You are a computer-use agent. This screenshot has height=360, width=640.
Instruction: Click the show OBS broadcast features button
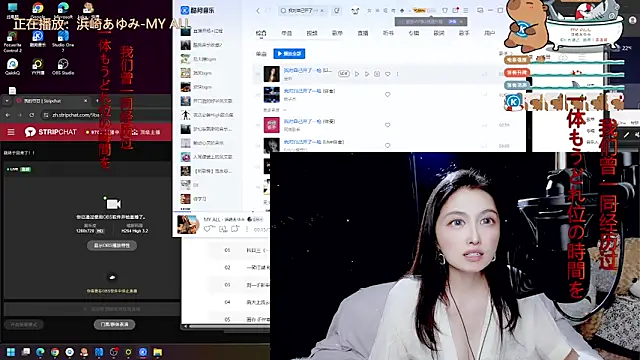112,245
